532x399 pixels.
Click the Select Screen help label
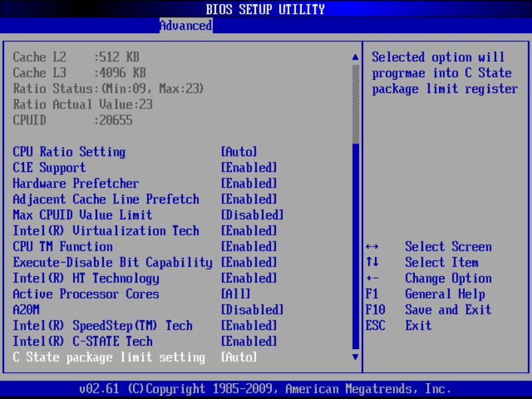(448, 247)
